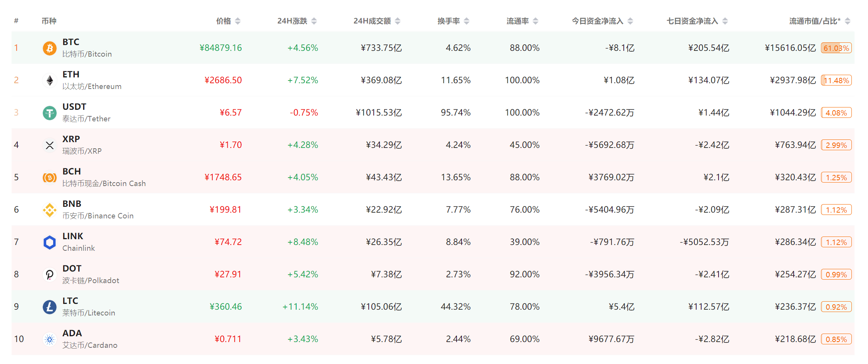Sort by 24H涨跌 column arrows
Screen dimensions: 868x364
coord(314,21)
